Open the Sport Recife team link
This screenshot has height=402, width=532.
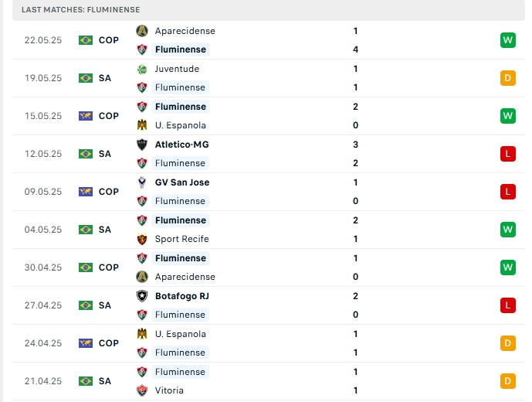pos(181,239)
